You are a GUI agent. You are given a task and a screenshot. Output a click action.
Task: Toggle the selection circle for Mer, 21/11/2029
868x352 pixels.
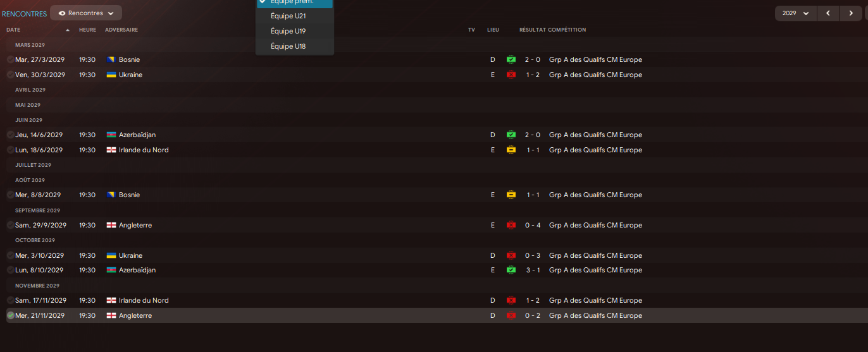pos(10,315)
